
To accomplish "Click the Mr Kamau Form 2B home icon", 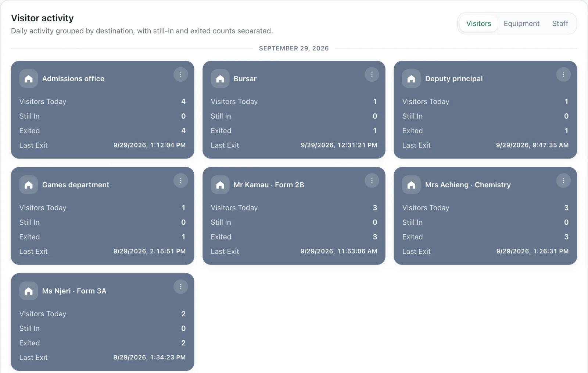I will point(220,185).
